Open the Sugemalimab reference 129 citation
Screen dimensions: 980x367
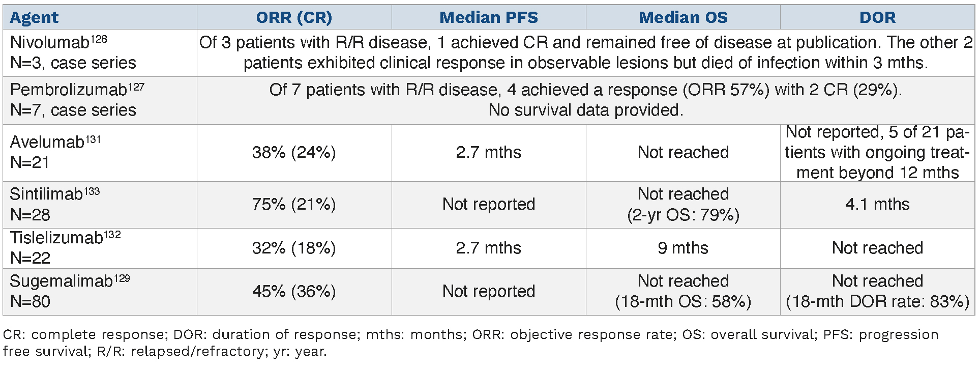122,278
